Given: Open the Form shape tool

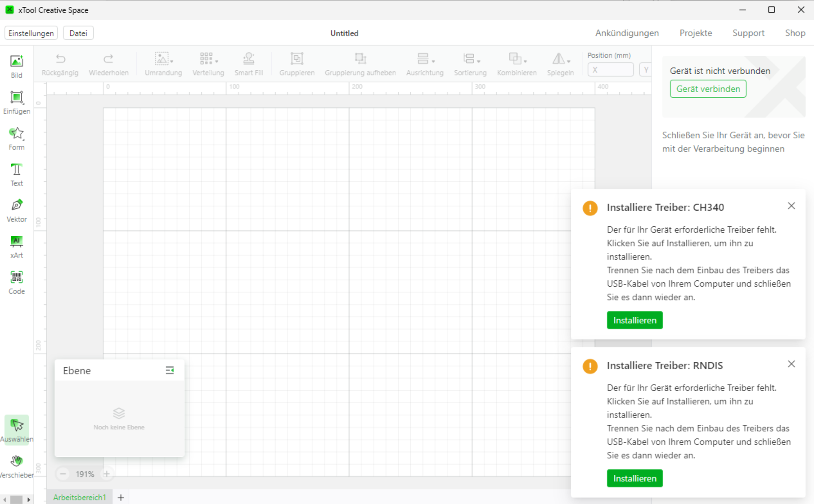Looking at the screenshot, I should tap(16, 138).
